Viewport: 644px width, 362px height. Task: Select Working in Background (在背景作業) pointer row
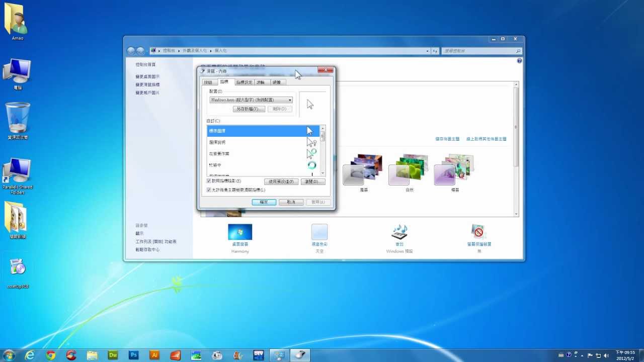tap(263, 154)
